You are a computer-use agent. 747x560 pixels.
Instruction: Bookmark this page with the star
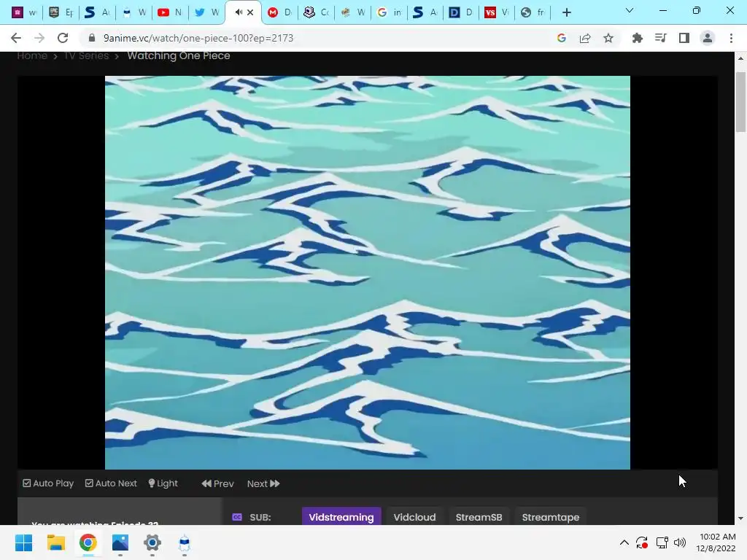click(608, 38)
